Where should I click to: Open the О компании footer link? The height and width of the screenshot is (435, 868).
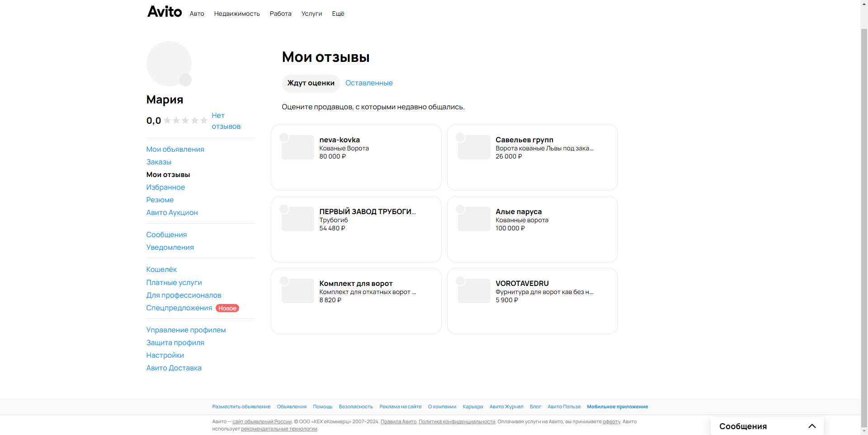442,407
